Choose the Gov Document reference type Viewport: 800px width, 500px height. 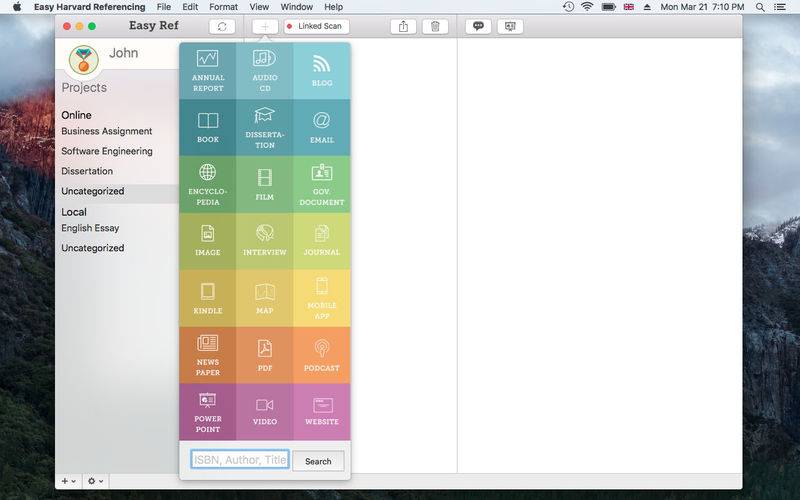321,185
